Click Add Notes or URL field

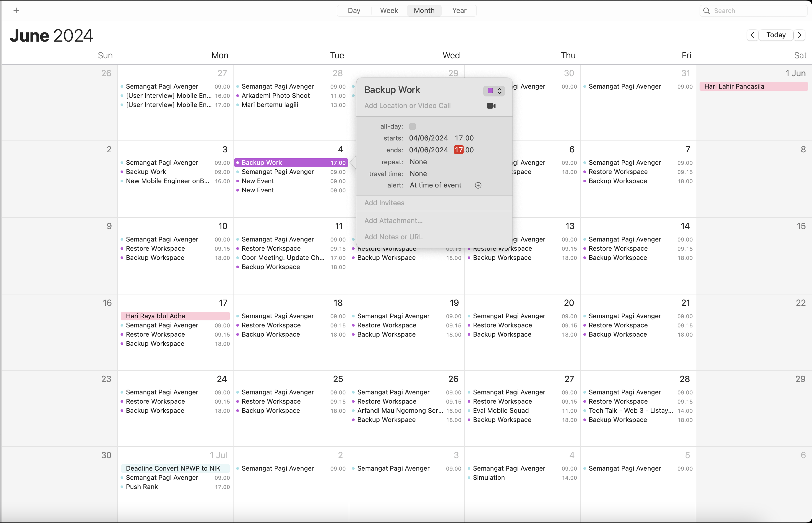click(x=393, y=237)
